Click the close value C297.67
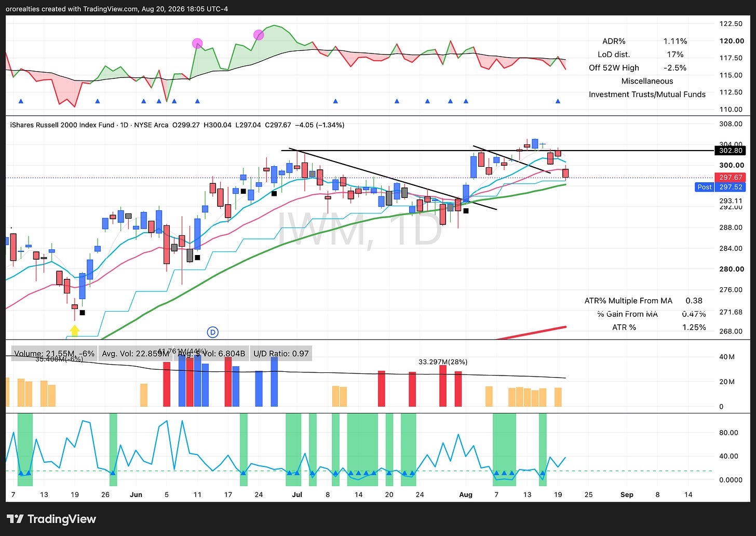 point(279,125)
